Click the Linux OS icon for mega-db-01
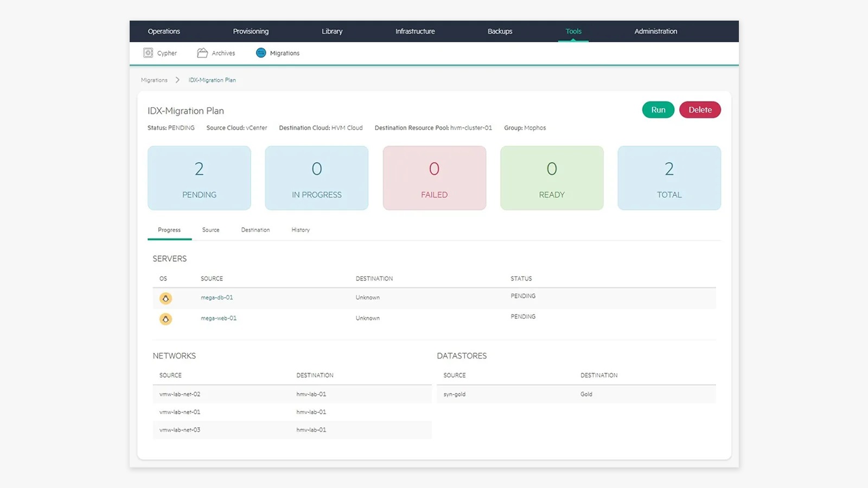 [165, 298]
